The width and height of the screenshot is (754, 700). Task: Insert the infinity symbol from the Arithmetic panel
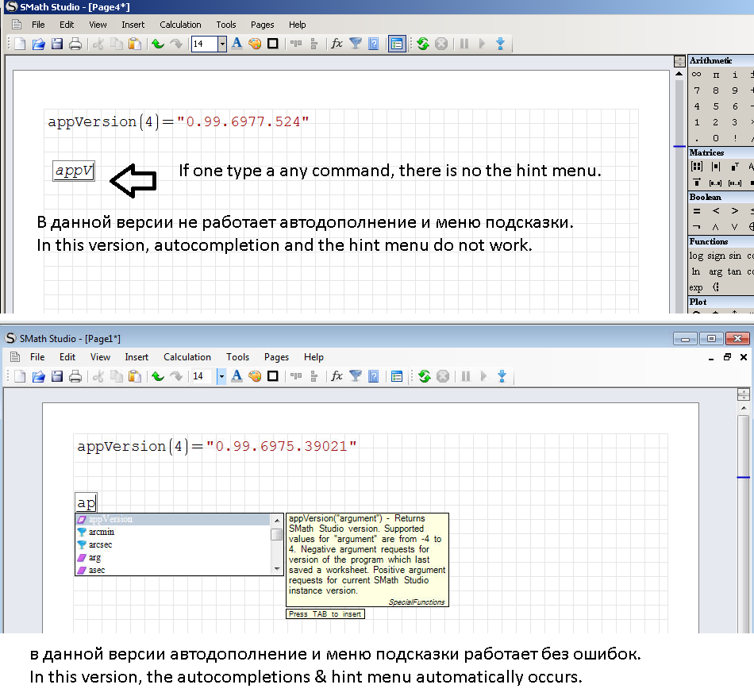697,75
